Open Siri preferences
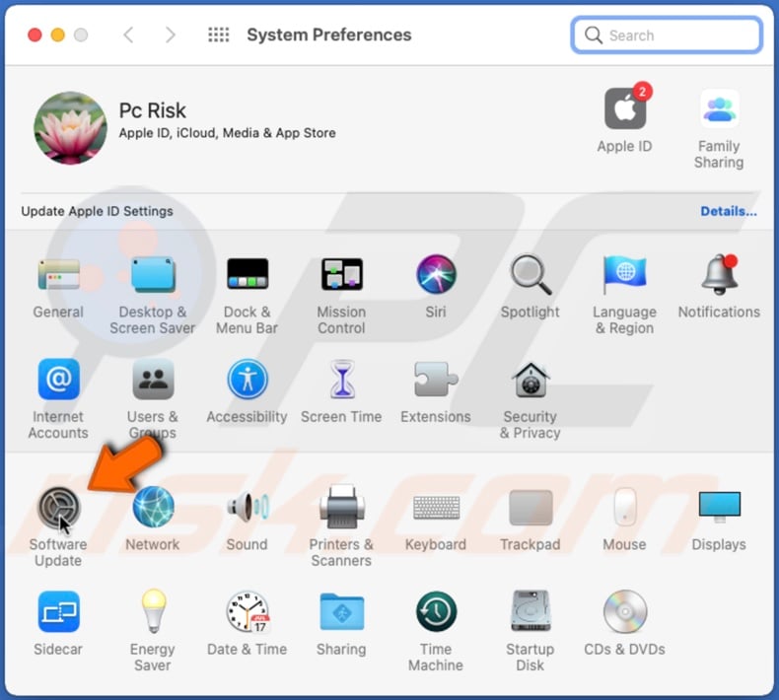This screenshot has width=779, height=700. coord(436,274)
